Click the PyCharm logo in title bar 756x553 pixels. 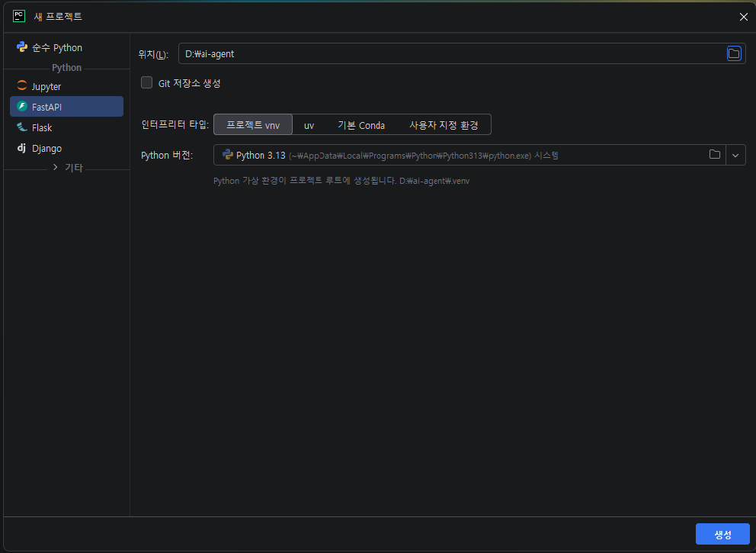[19, 16]
